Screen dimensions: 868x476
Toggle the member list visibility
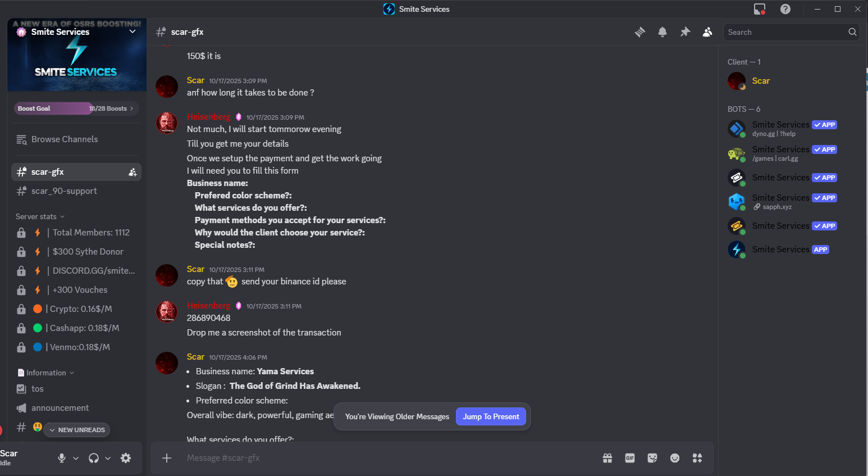[x=707, y=32]
